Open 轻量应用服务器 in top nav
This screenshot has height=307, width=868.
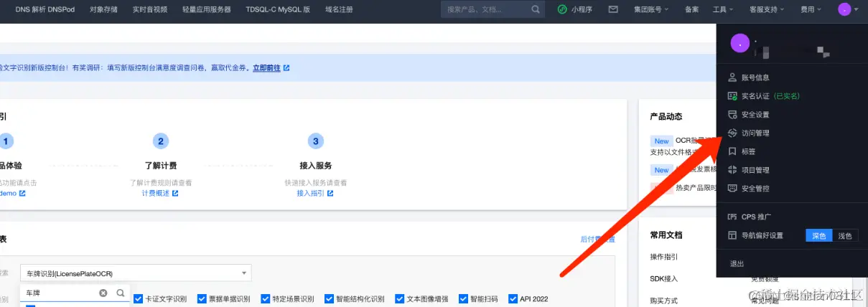[207, 9]
